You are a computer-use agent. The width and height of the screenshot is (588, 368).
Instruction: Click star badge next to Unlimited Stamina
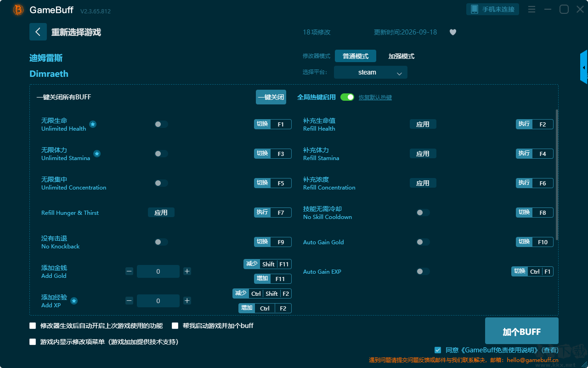[97, 154]
